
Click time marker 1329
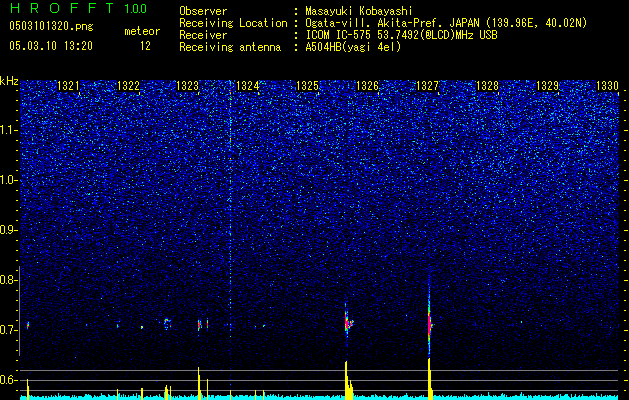tap(547, 86)
